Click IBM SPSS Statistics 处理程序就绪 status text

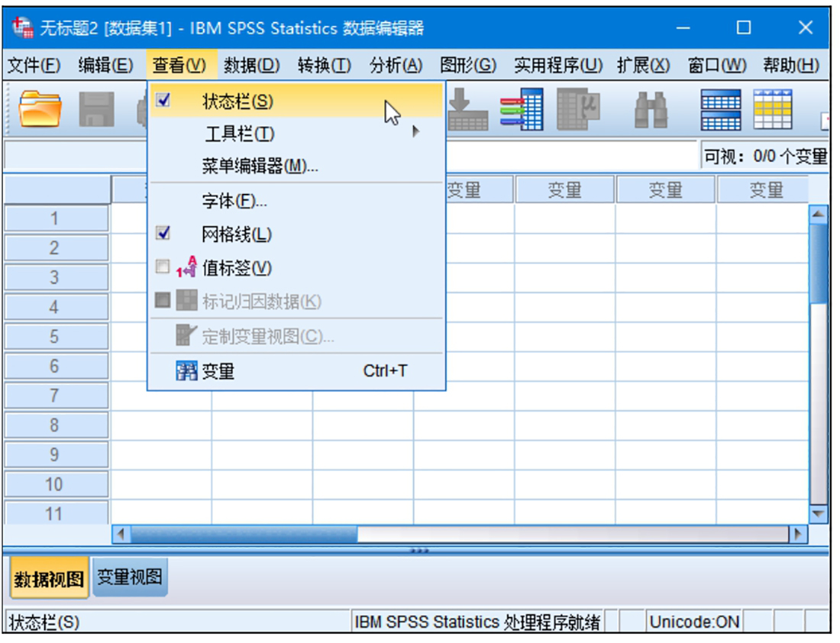[477, 622]
